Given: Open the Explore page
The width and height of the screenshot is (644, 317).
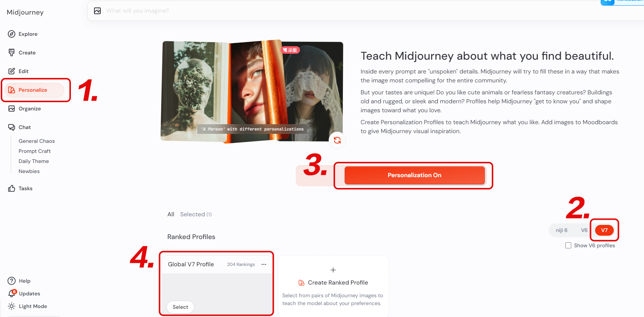Looking at the screenshot, I should [28, 34].
